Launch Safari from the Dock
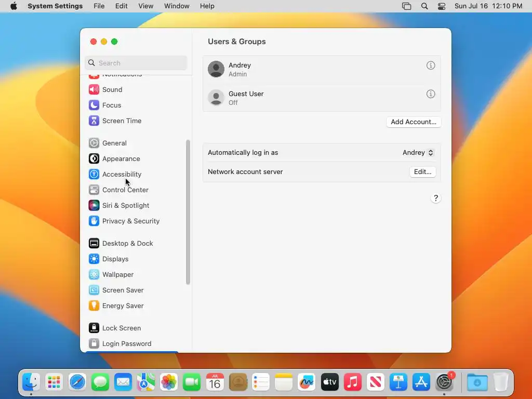This screenshot has height=399, width=532. (77, 382)
